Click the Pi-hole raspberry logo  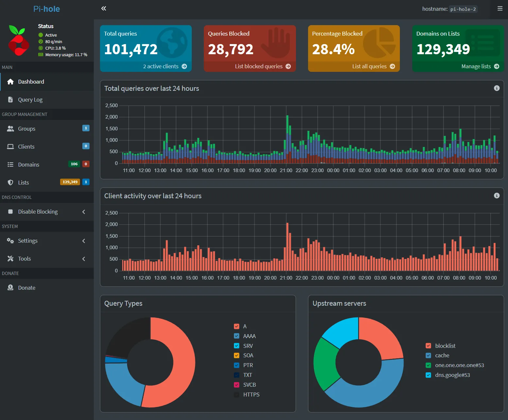click(x=18, y=40)
